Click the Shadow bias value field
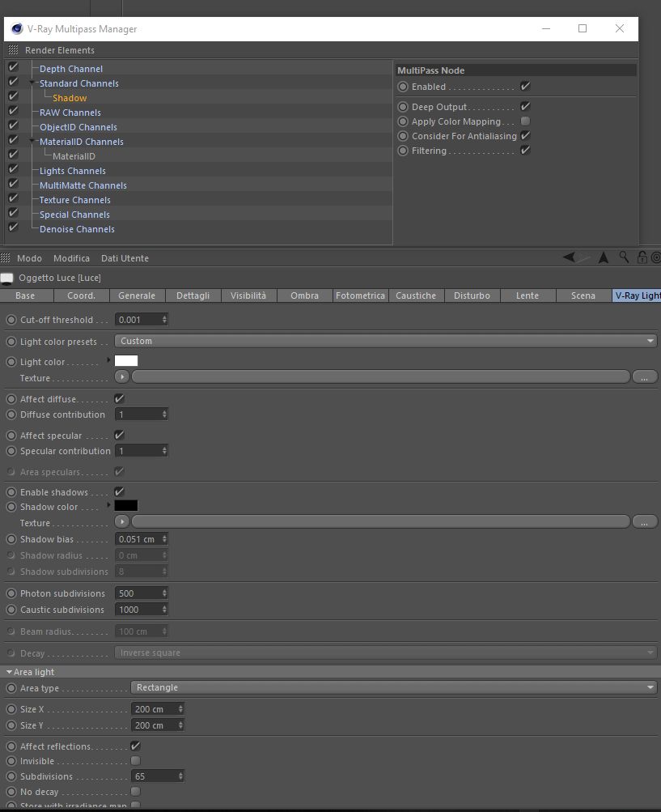This screenshot has width=661, height=812. (x=138, y=539)
